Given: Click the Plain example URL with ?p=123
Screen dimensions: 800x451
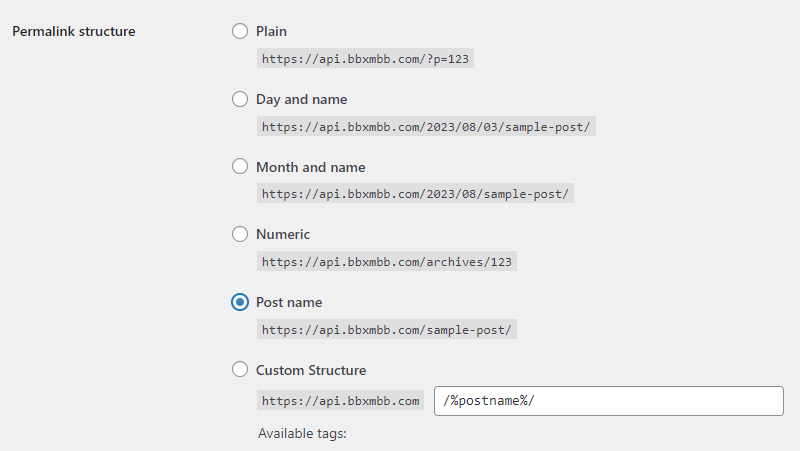Looking at the screenshot, I should pyautogui.click(x=365, y=59).
